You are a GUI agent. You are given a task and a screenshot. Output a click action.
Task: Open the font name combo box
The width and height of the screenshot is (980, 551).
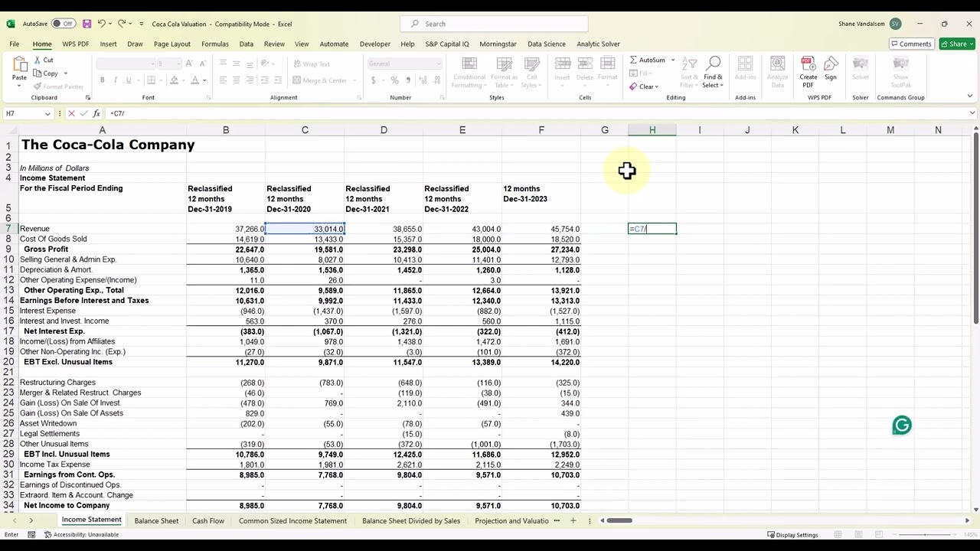click(126, 64)
